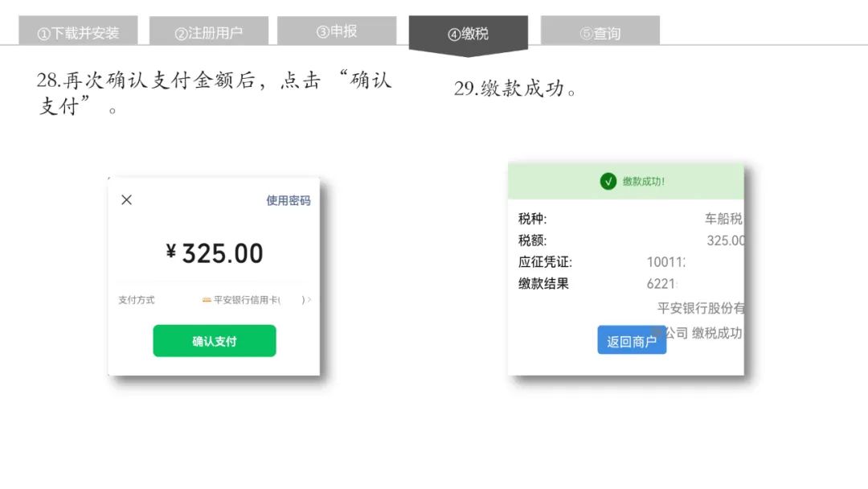Click the ¥ 325.00 payment amount
868x489 pixels.
tap(215, 253)
